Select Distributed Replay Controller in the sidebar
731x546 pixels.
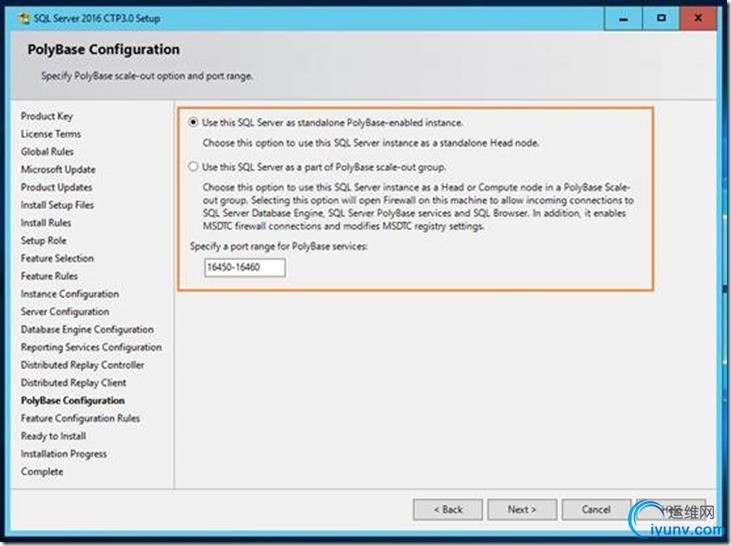coord(82,365)
